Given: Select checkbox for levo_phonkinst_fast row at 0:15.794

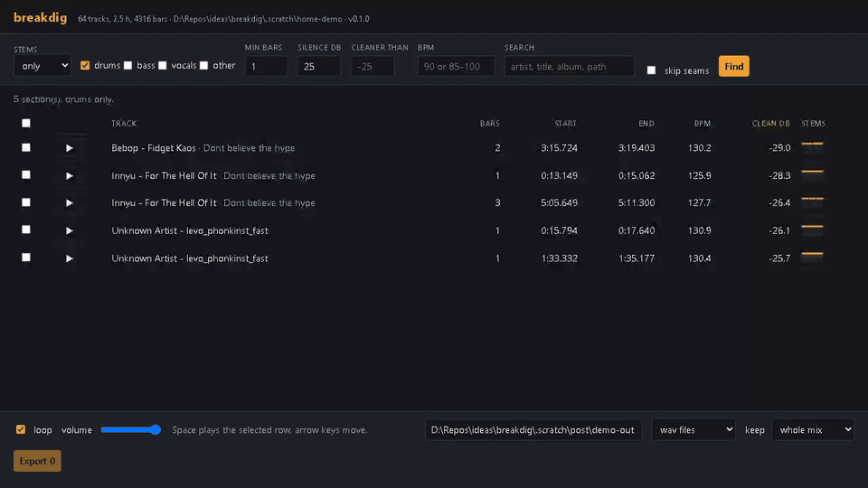Looking at the screenshot, I should [x=26, y=230].
